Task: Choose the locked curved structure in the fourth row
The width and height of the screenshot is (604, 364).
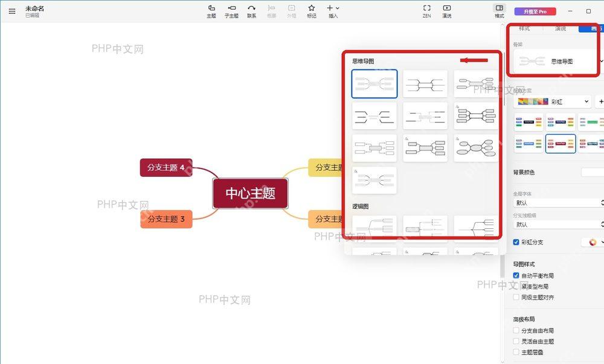Action: [374, 180]
